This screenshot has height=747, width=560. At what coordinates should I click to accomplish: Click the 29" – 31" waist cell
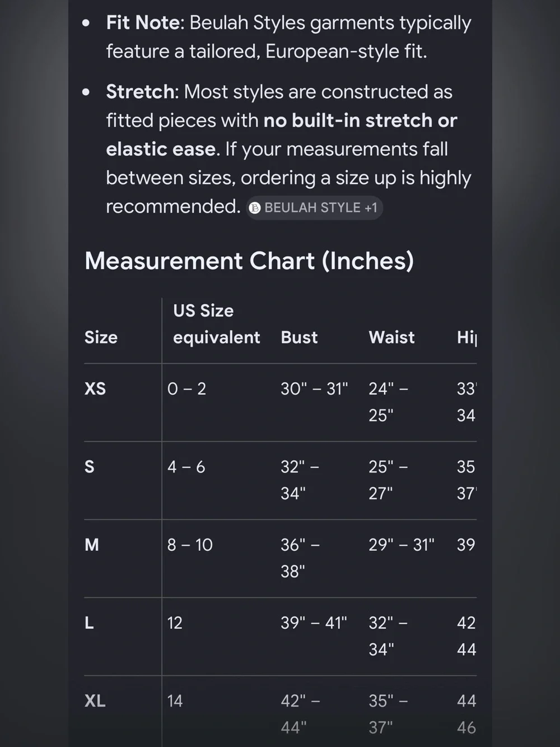click(402, 545)
